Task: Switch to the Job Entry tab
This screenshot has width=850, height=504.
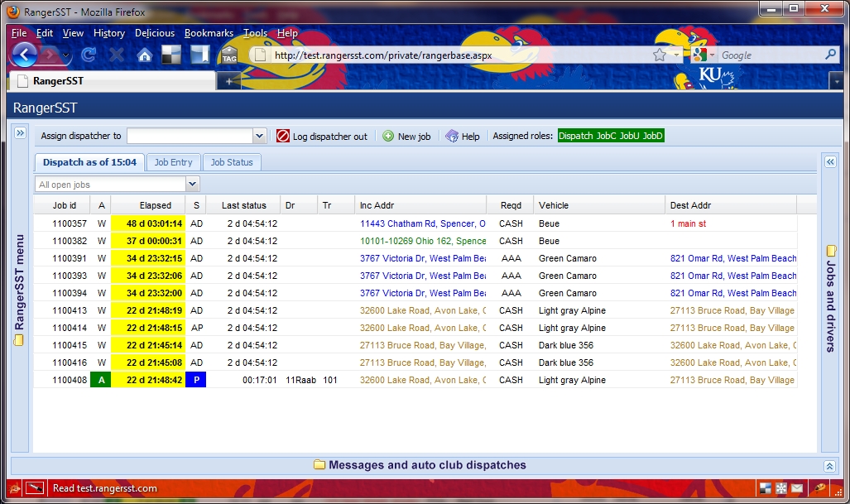Action: click(173, 162)
